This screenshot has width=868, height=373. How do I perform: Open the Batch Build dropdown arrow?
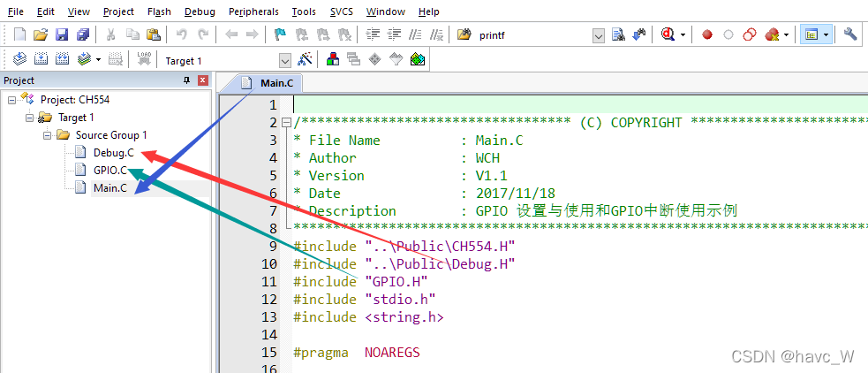[x=98, y=58]
